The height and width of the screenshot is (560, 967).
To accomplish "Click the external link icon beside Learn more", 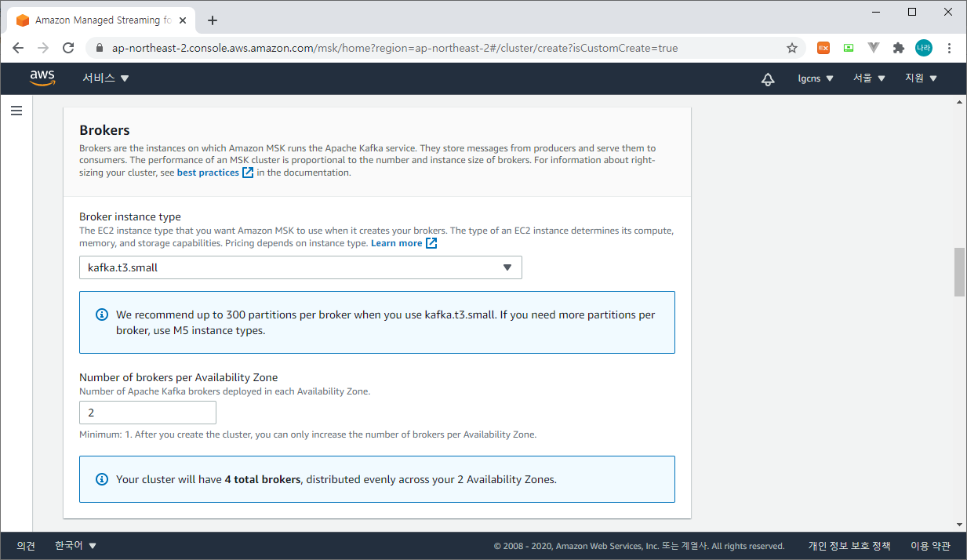I will [x=431, y=243].
